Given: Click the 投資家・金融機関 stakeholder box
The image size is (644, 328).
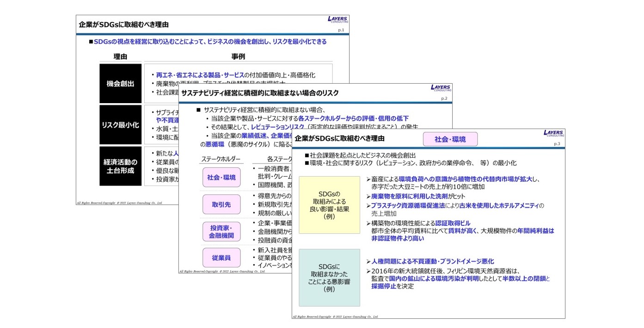Looking at the screenshot, I should [221, 231].
